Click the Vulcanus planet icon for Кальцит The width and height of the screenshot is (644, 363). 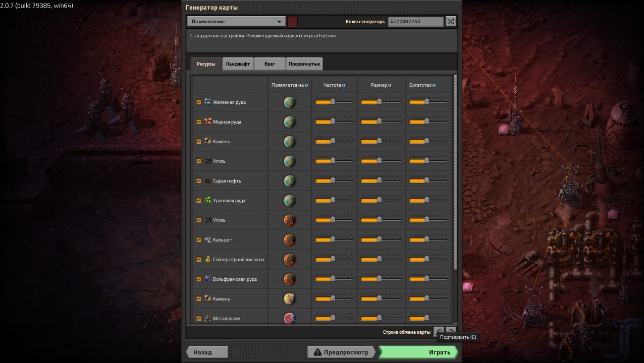289,240
